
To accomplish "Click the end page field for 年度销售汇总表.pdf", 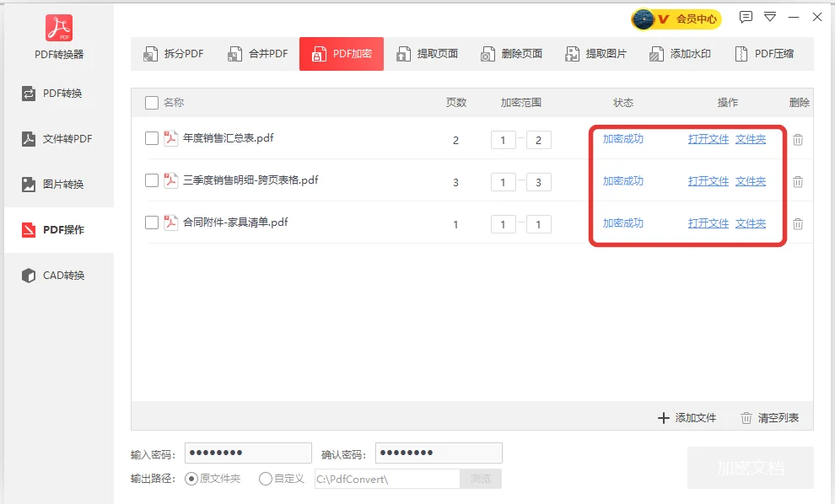I will 538,140.
